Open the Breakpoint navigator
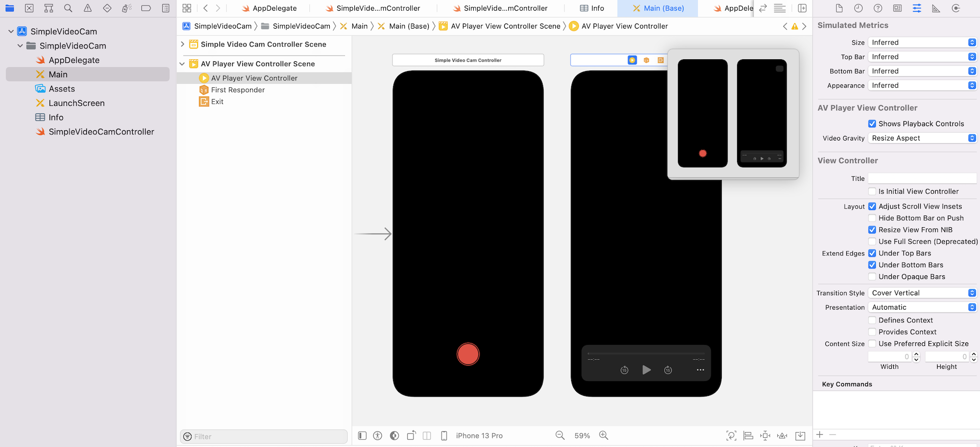This screenshot has height=447, width=980. click(x=146, y=8)
